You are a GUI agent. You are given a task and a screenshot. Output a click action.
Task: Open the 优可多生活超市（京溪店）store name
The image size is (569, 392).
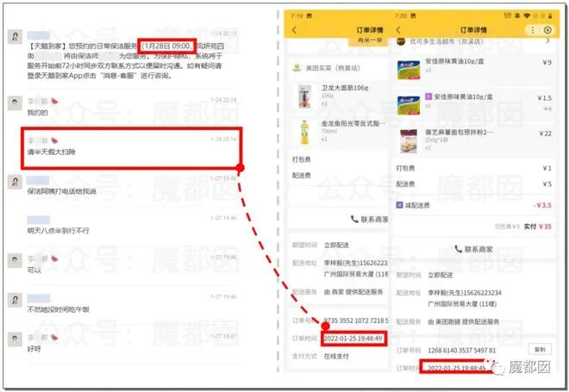[x=447, y=41]
